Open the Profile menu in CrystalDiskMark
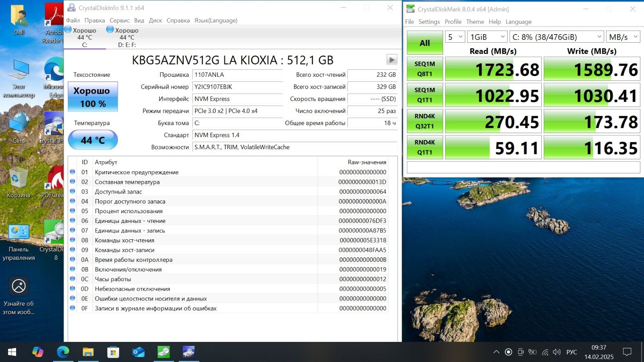644x362 pixels. click(x=453, y=22)
